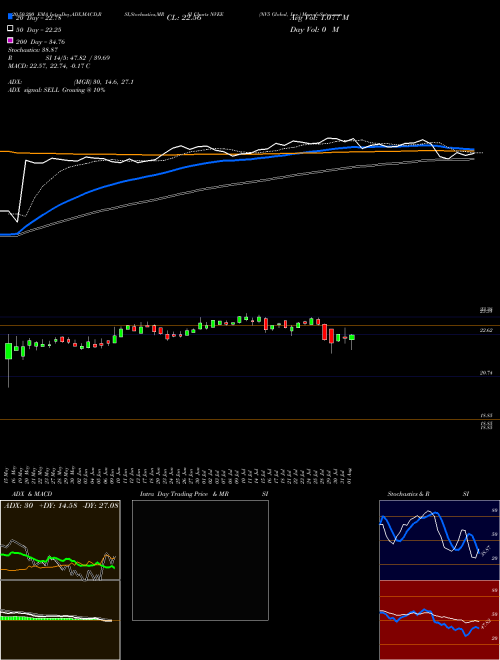Click the first large green candlestick at left
This screenshot has width=500, height=660.
point(8,351)
